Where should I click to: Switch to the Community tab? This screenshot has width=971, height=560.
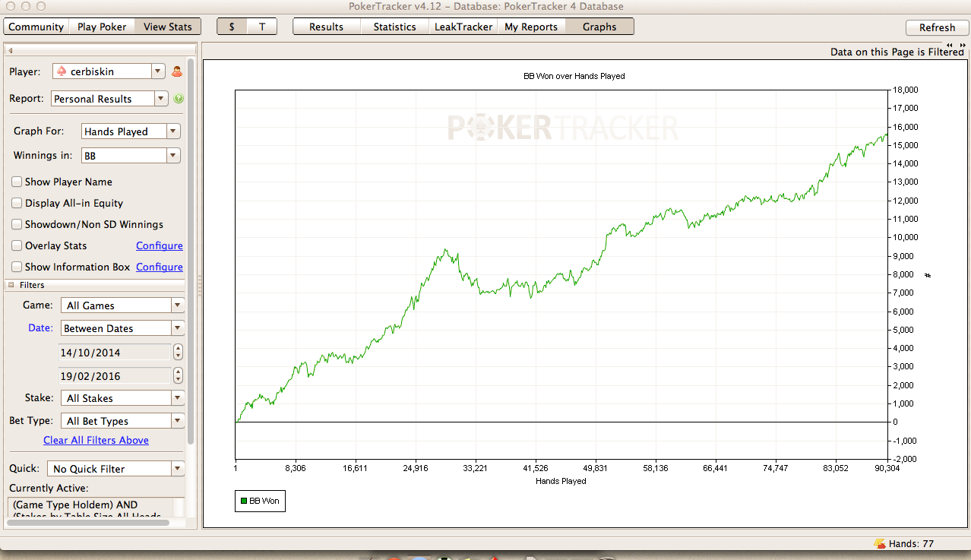pyautogui.click(x=36, y=27)
